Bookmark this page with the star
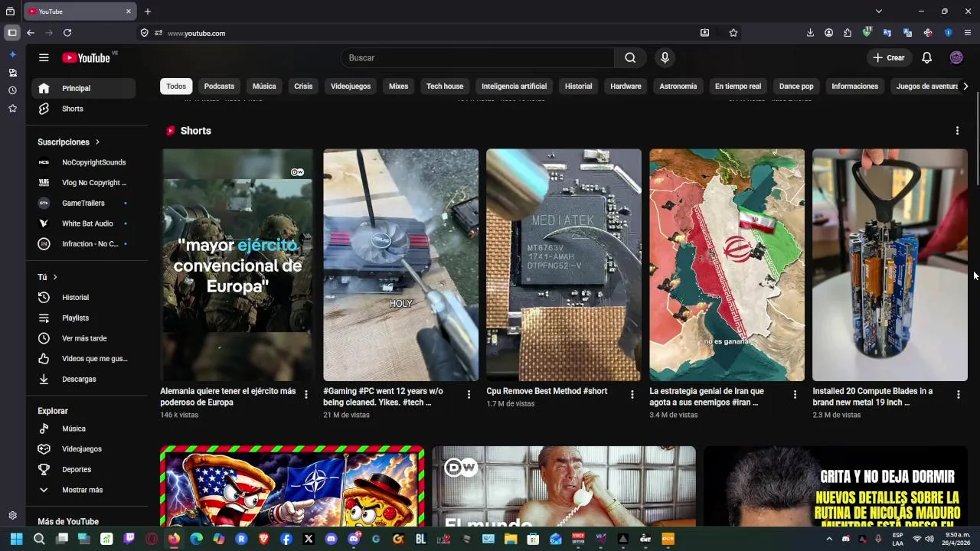The width and height of the screenshot is (980, 551). 733,33
